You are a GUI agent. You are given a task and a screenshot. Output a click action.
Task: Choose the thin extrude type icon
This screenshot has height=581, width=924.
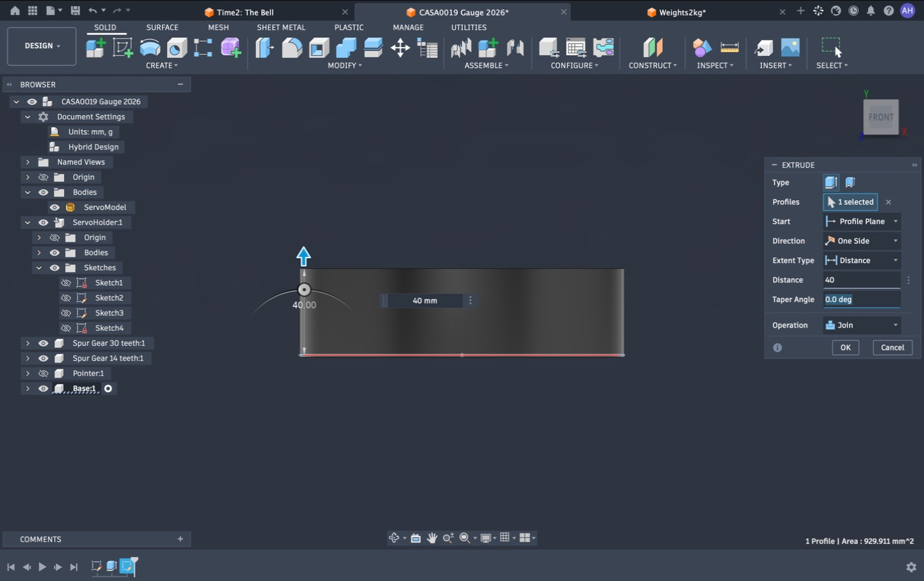pos(850,183)
